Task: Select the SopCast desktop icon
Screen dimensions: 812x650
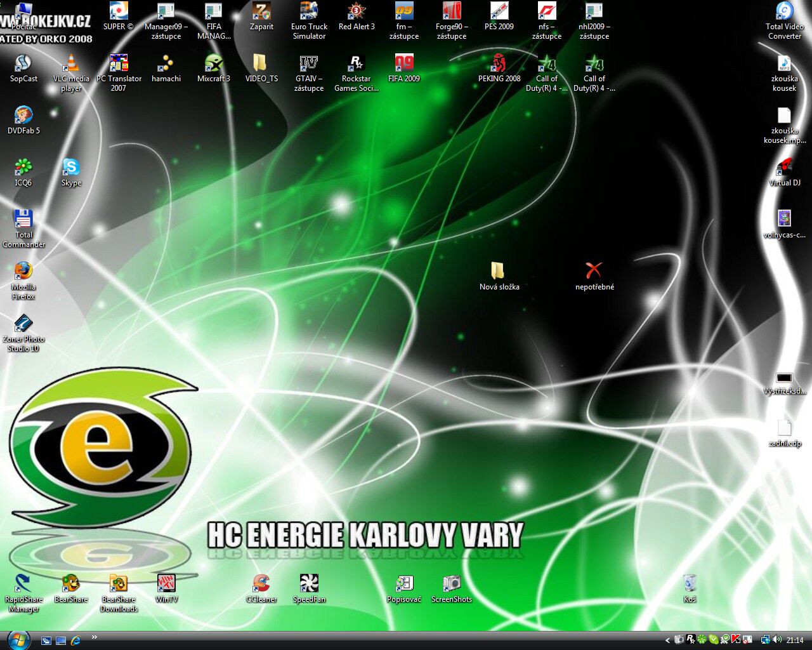Action: tap(23, 69)
